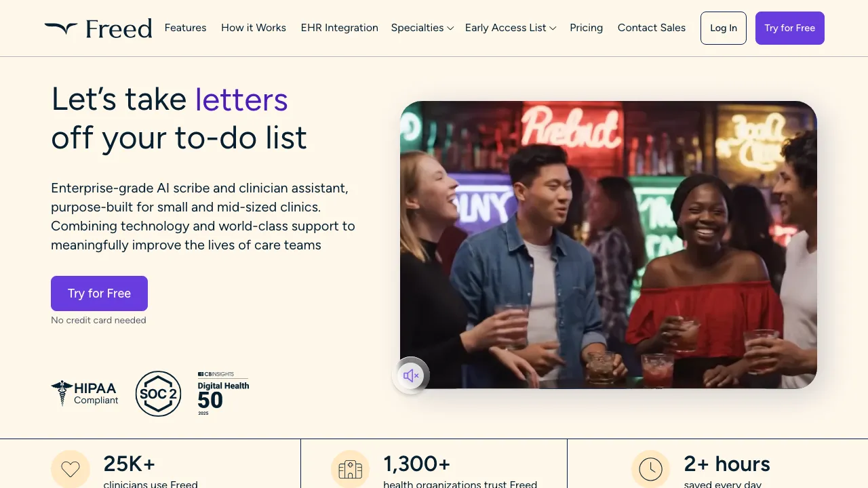Screen dimensions: 868x488
Task: Click the CB Insights Digital Health 50 badge
Action: click(223, 393)
